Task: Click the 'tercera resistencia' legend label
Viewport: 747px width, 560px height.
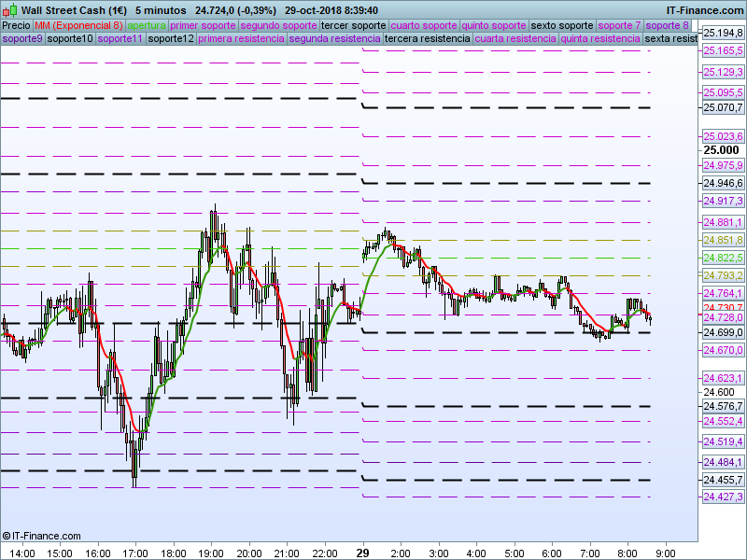Action: [x=428, y=38]
